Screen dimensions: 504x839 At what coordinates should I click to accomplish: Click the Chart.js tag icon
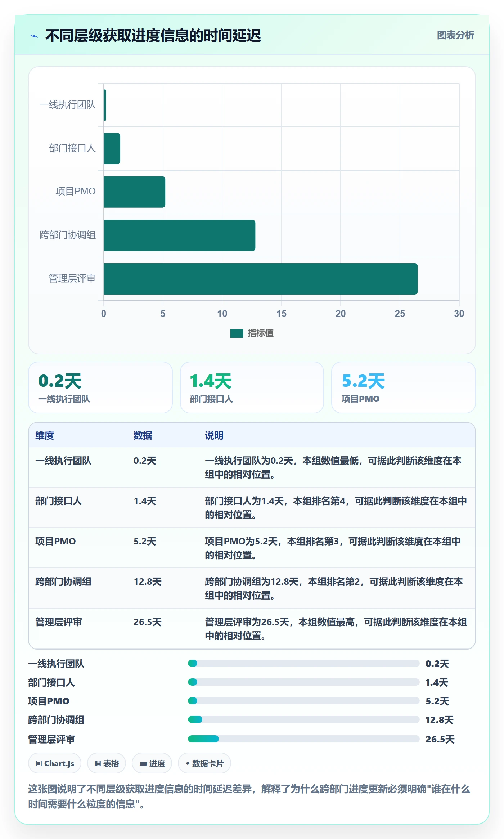(x=39, y=764)
